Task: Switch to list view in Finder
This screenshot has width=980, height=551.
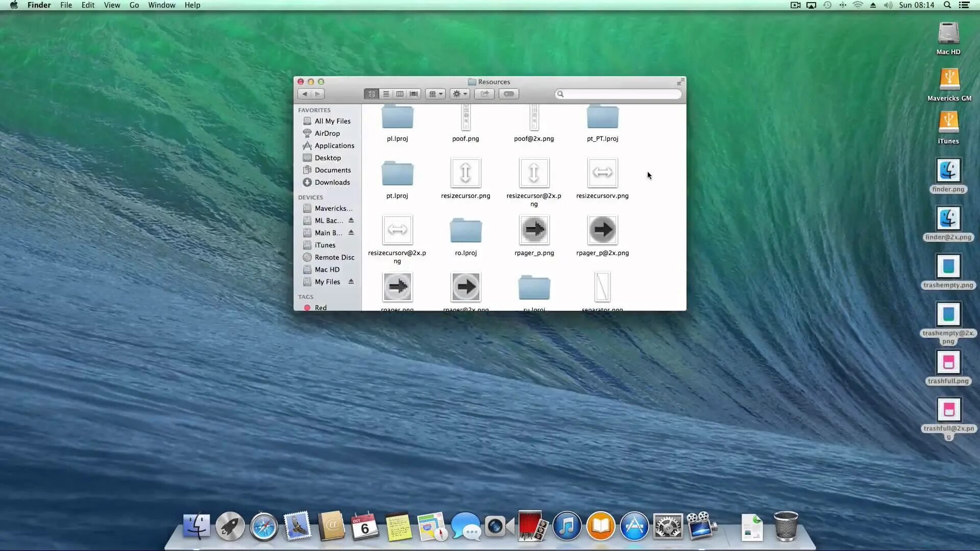Action: (x=386, y=94)
